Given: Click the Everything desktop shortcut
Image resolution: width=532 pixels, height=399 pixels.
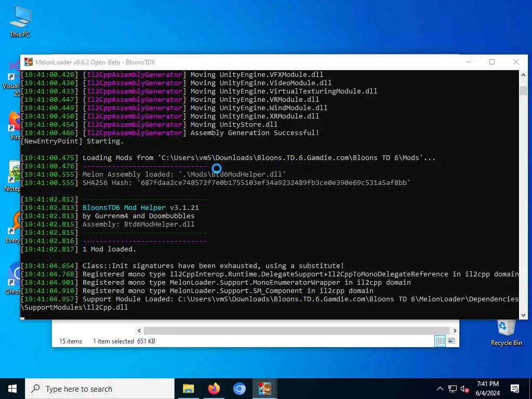Looking at the screenshot, I should [x=14, y=227].
